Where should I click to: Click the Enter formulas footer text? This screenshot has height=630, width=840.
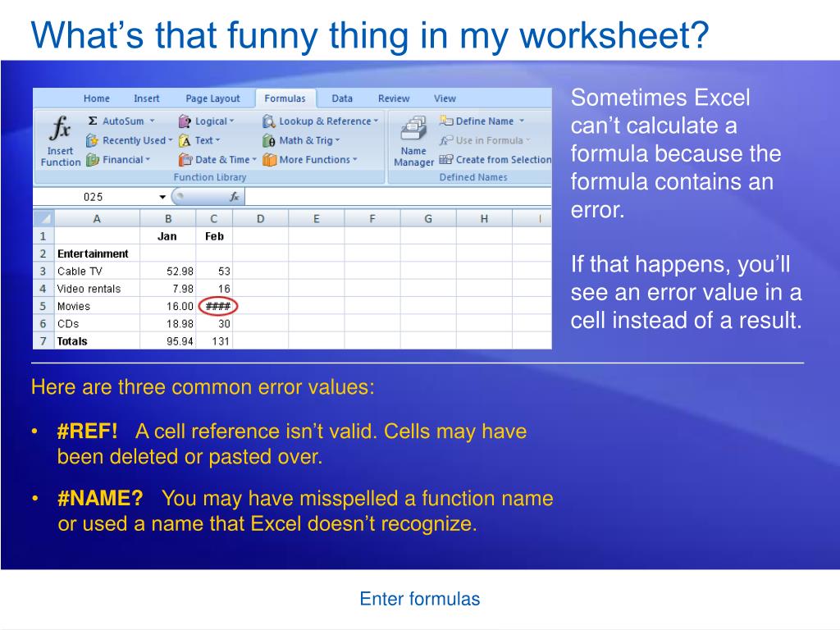pyautogui.click(x=420, y=598)
